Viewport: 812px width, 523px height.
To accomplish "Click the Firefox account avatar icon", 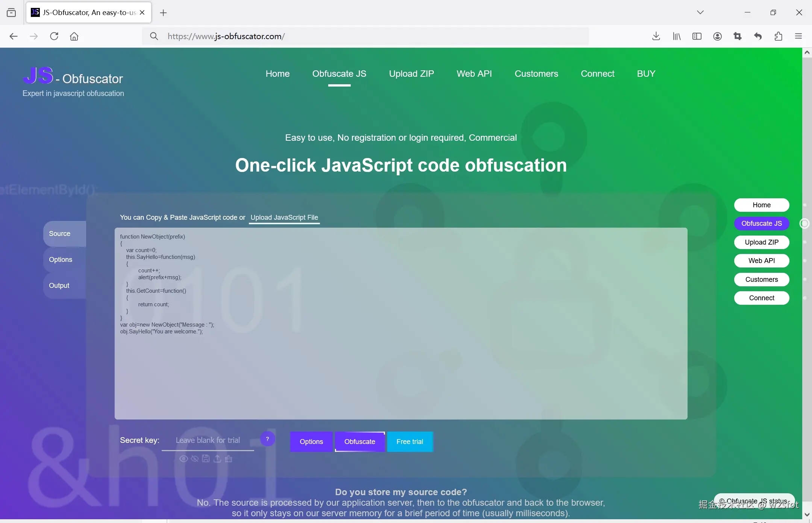I will pos(717,36).
